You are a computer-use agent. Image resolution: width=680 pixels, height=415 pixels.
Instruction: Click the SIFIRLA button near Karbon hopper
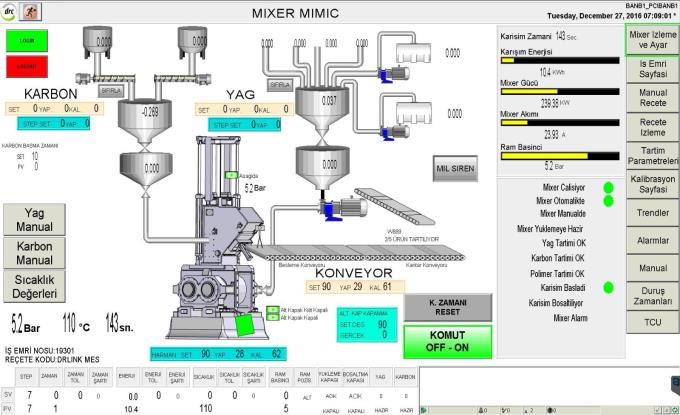[x=111, y=91]
